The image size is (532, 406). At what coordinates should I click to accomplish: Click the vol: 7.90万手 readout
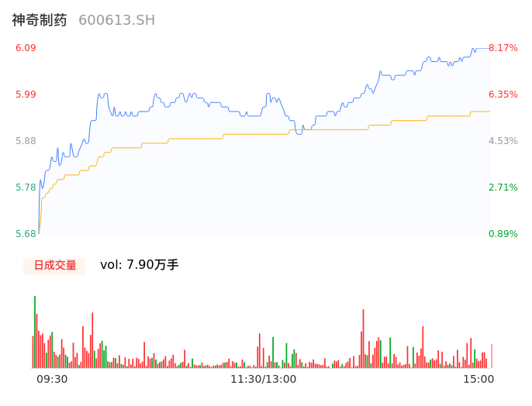tap(139, 265)
